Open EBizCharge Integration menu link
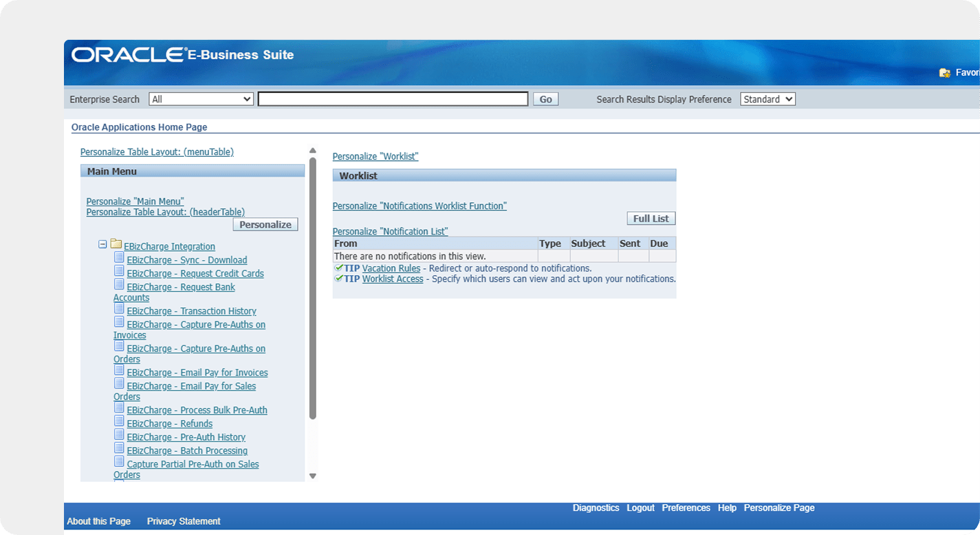This screenshot has height=535, width=980. (170, 247)
